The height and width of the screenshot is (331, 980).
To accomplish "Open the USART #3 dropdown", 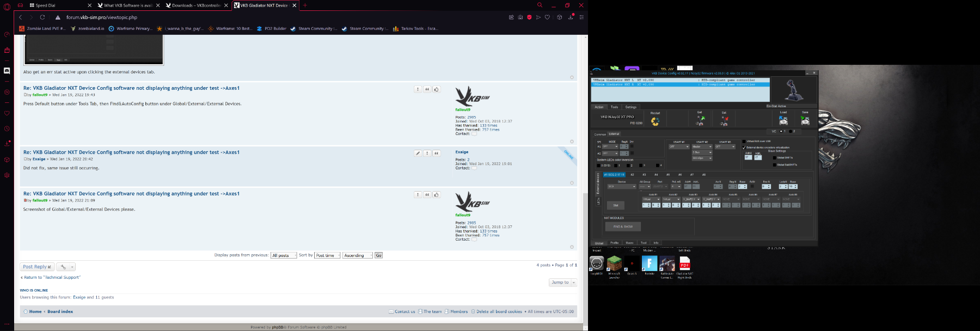I will (725, 146).
